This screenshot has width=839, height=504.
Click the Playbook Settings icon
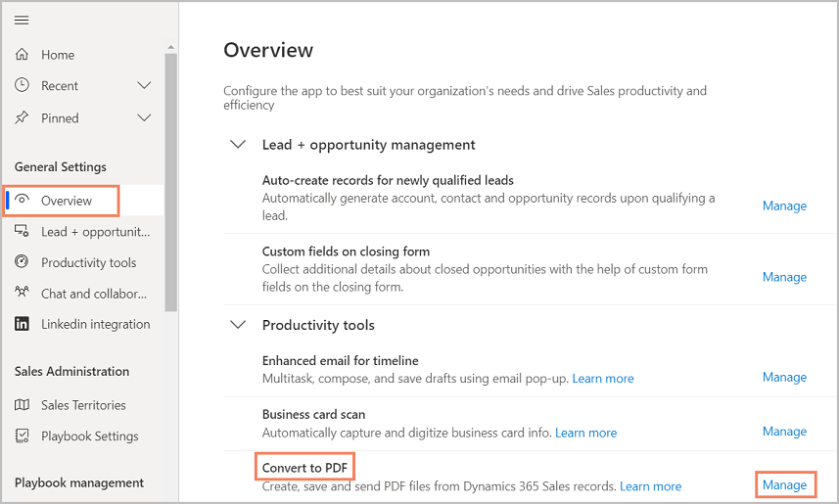[23, 436]
